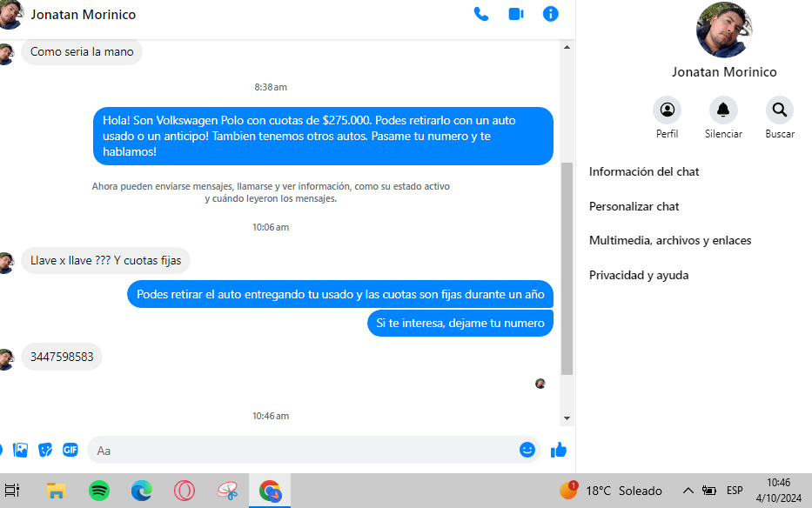Attach a photo using the image icon
The width and height of the screenshot is (812, 508).
click(x=20, y=450)
